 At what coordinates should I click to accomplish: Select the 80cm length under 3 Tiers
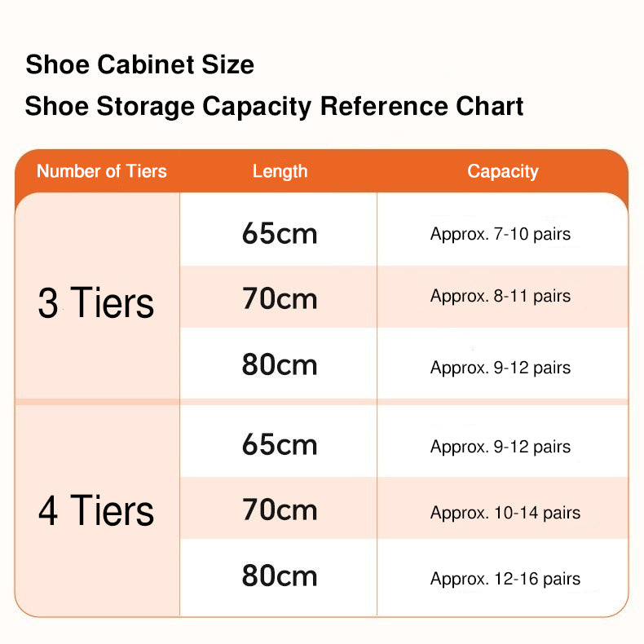280,364
